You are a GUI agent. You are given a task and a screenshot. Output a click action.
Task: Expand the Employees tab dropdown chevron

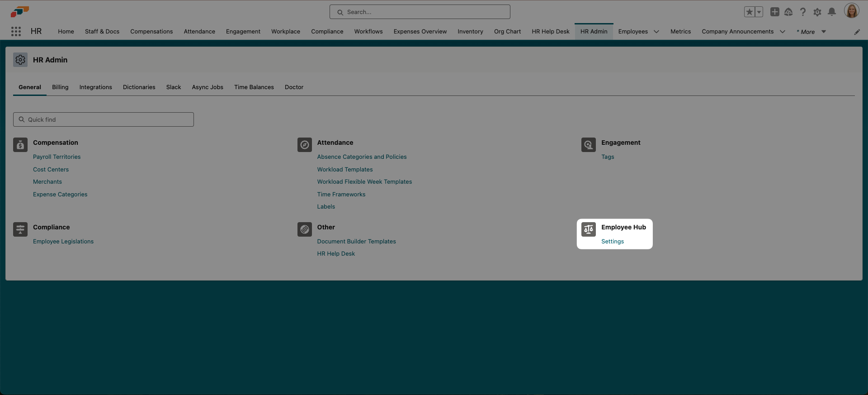click(x=656, y=32)
